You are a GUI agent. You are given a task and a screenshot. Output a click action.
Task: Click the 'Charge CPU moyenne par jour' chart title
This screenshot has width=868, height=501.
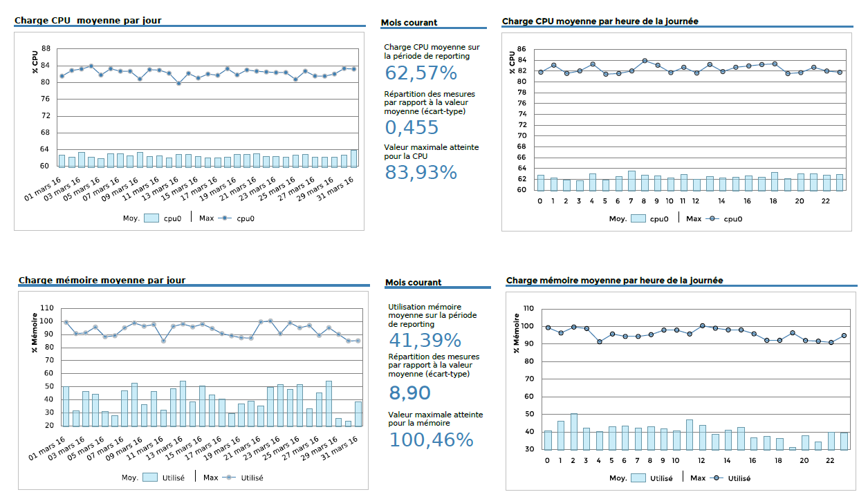[88, 20]
